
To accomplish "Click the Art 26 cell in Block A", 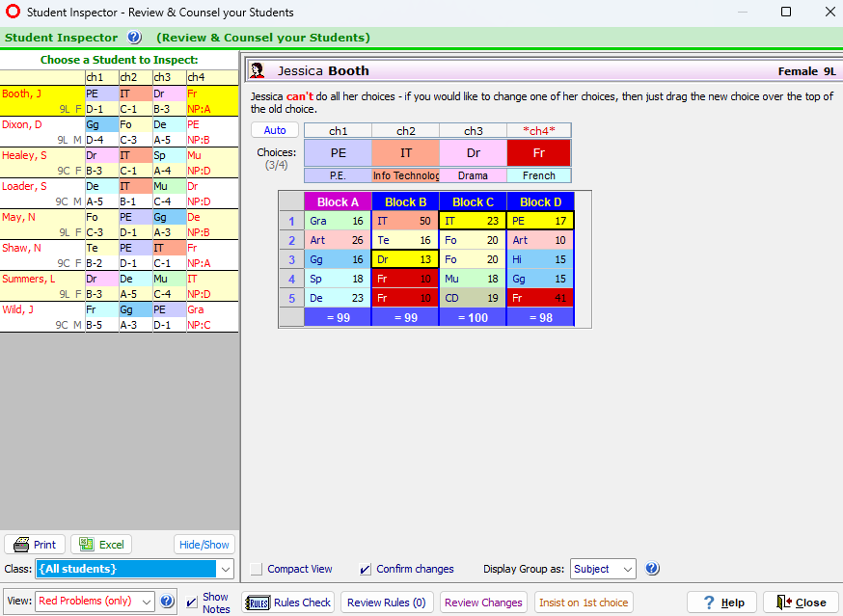I will 338,240.
